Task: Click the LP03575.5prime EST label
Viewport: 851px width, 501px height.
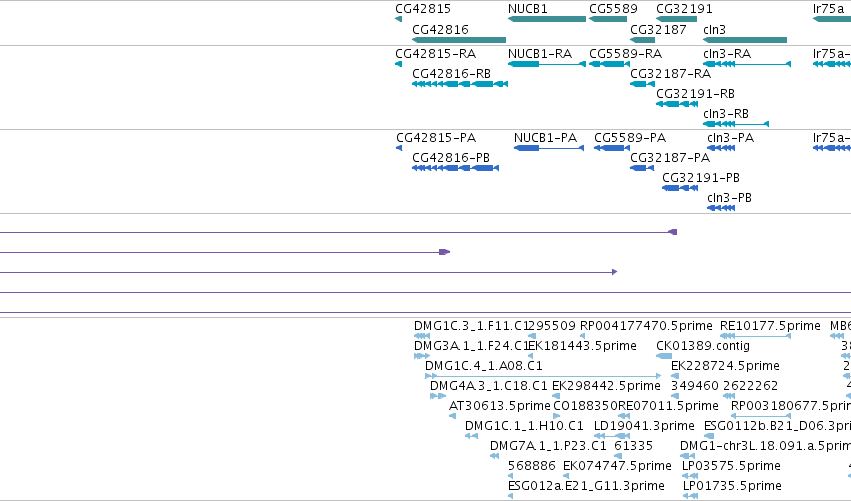Action: pyautogui.click(x=731, y=466)
